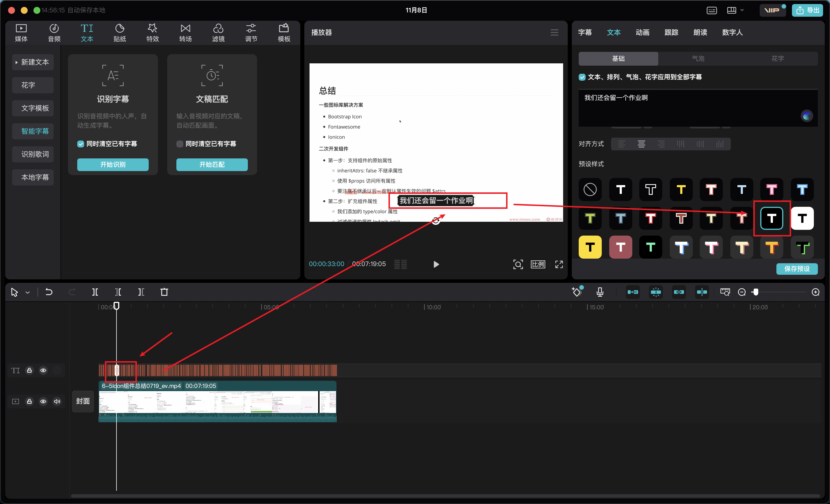Click the undo arrow in timeline toolbar
830x504 pixels.
pos(49,292)
